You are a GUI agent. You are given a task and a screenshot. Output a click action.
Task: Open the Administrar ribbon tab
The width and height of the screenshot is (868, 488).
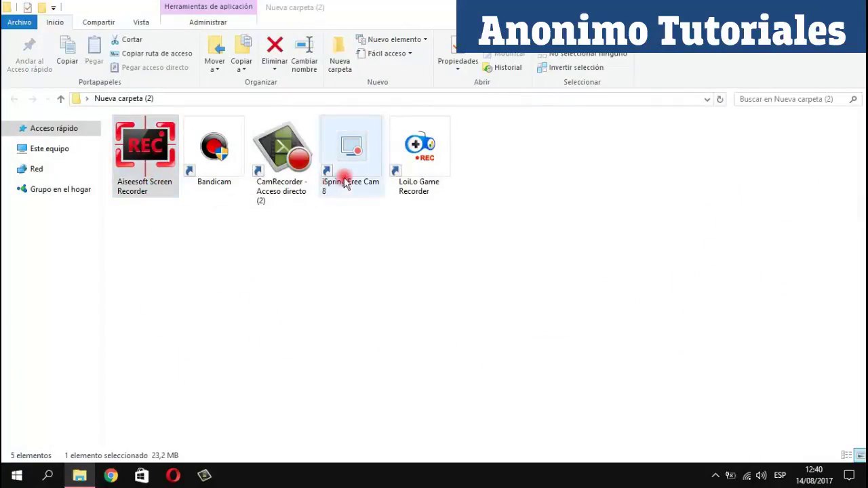208,22
